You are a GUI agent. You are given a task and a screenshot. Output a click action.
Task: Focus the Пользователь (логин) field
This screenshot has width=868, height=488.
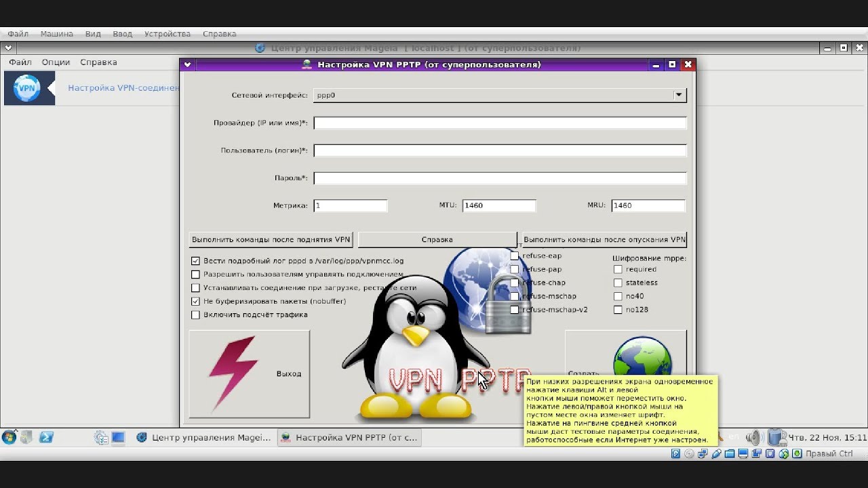click(500, 150)
